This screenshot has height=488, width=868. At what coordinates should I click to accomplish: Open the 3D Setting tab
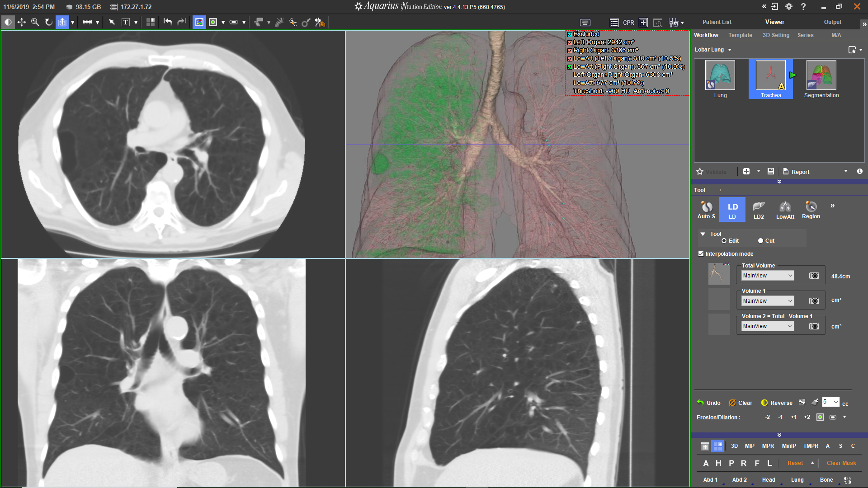coord(776,35)
